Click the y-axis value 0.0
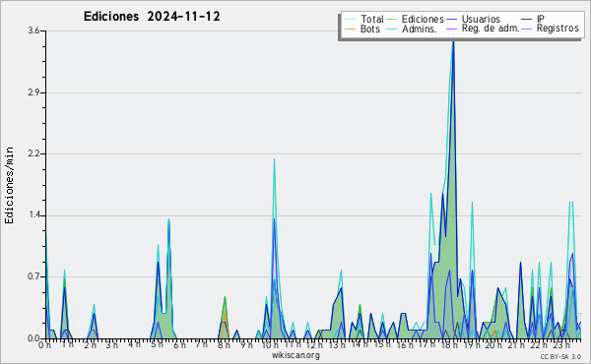The width and height of the screenshot is (591, 364). [x=33, y=338]
